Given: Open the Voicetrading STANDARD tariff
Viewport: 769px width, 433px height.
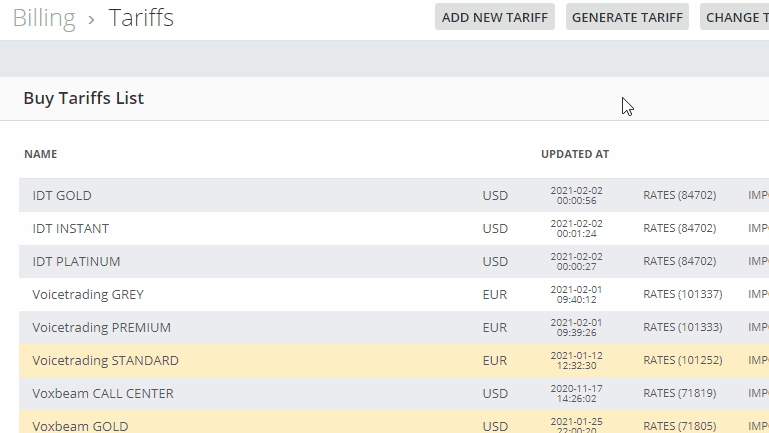Looking at the screenshot, I should coord(105,360).
